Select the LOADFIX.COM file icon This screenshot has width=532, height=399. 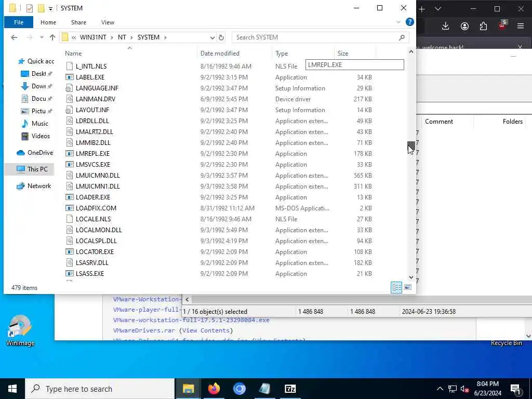click(x=70, y=208)
